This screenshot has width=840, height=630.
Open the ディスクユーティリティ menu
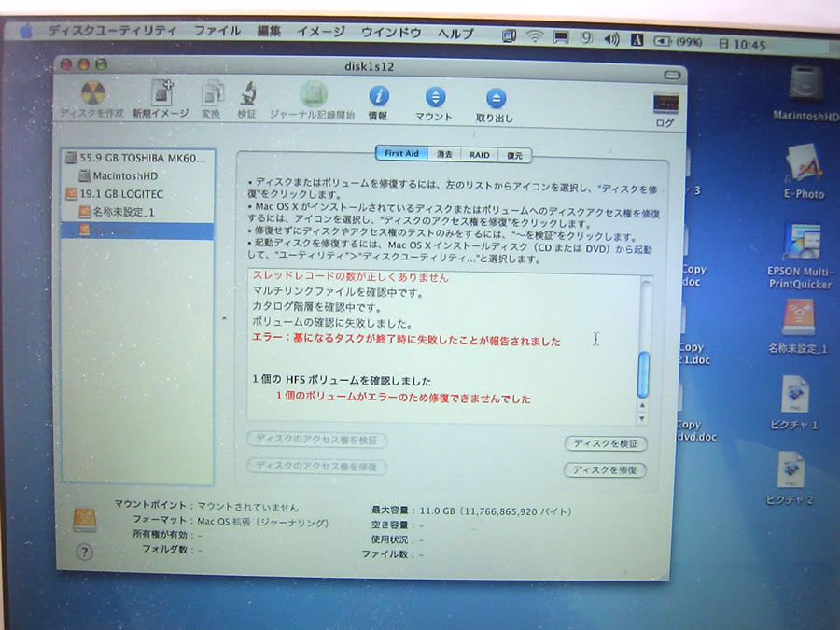coord(112,31)
